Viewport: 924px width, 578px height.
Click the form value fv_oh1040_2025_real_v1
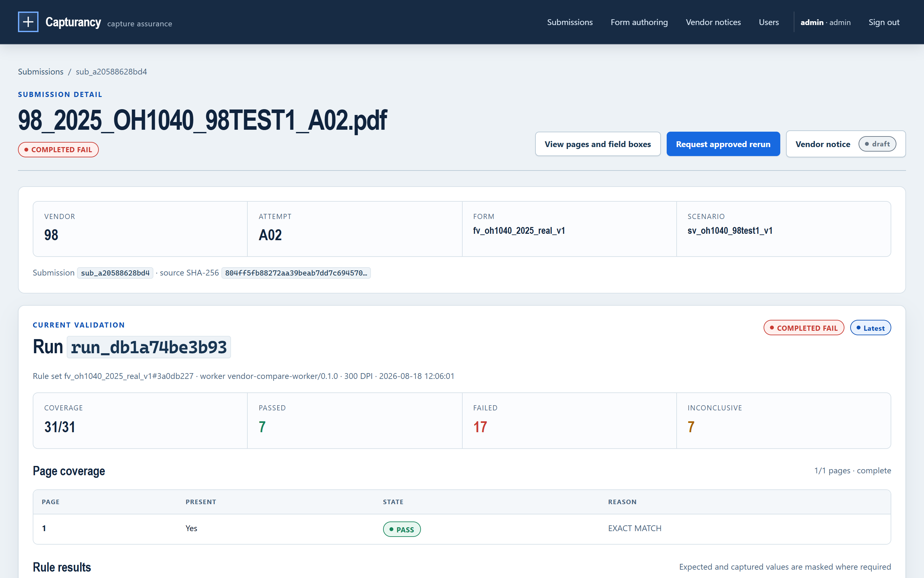pyautogui.click(x=519, y=231)
